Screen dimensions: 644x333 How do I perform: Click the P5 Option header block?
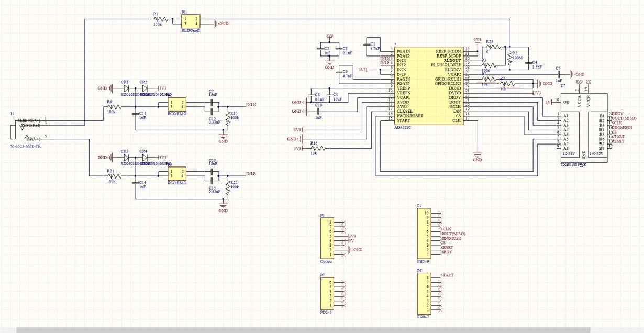coord(326,238)
